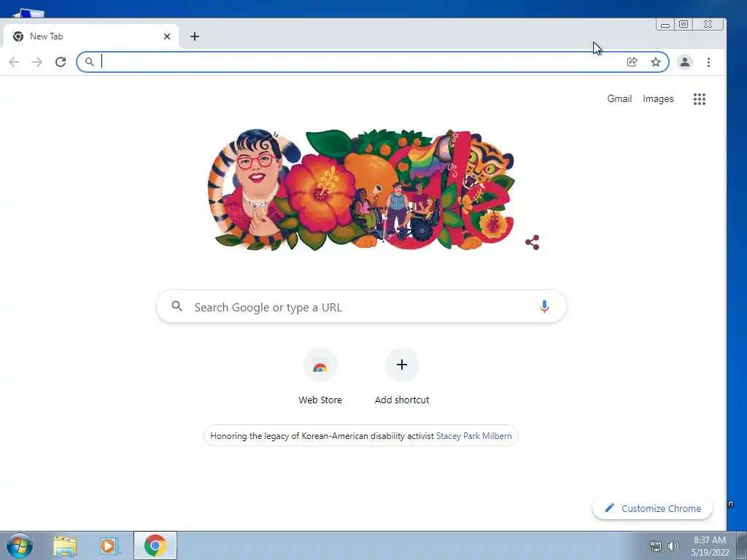This screenshot has width=747, height=560.
Task: Minimize the Chrome window
Action: click(x=665, y=24)
